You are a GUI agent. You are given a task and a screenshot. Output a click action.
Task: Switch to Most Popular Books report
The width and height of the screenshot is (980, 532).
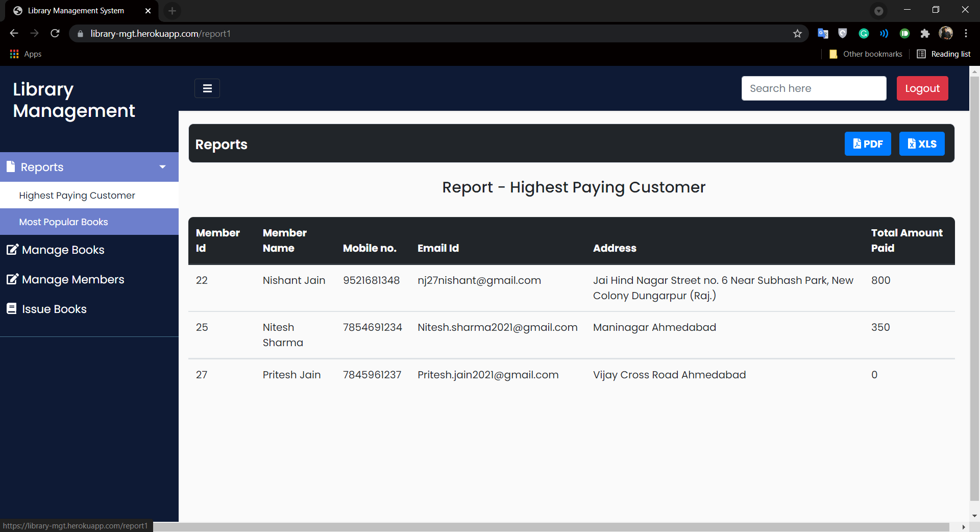pos(63,222)
